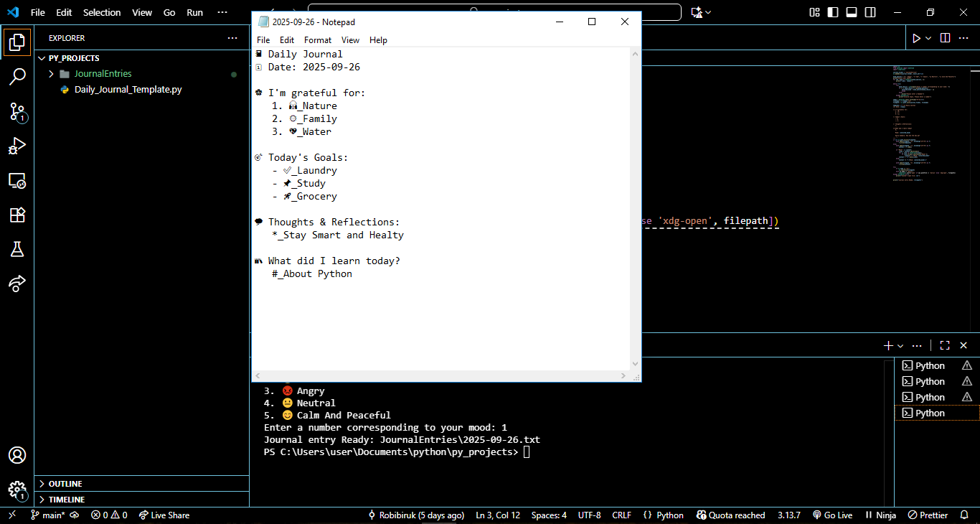The width and height of the screenshot is (980, 524).
Task: Open the Testing flask view
Action: (x=17, y=249)
